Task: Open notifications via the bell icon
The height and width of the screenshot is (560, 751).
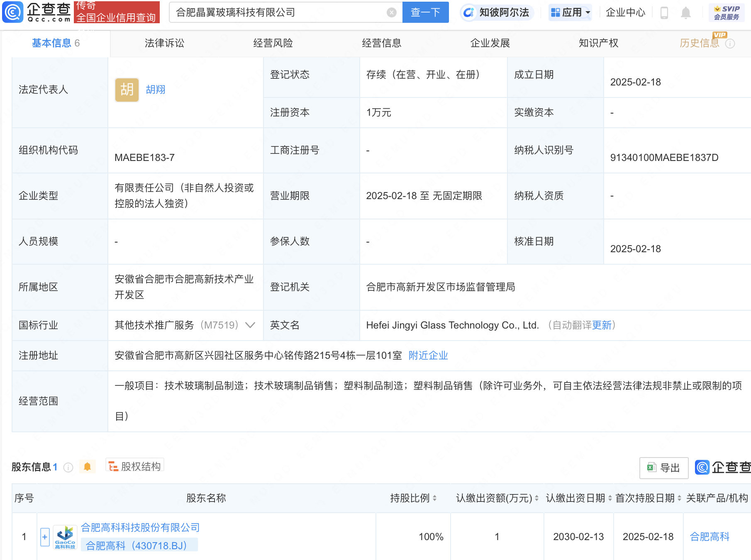Action: [685, 12]
